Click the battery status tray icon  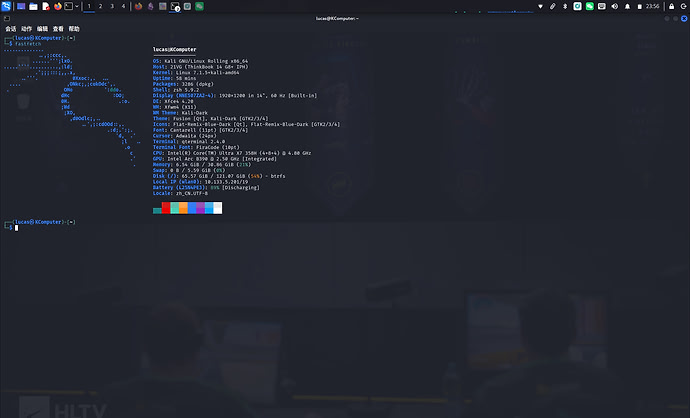click(640, 7)
